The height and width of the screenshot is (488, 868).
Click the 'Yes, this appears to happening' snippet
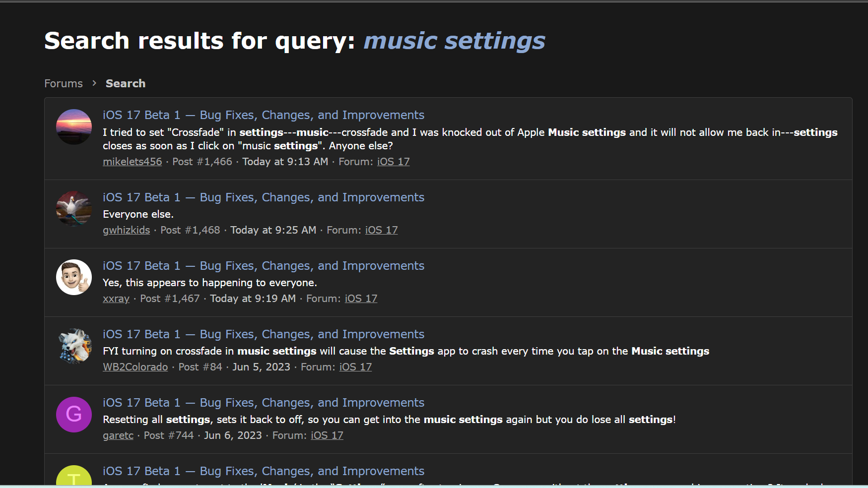[210, 283]
